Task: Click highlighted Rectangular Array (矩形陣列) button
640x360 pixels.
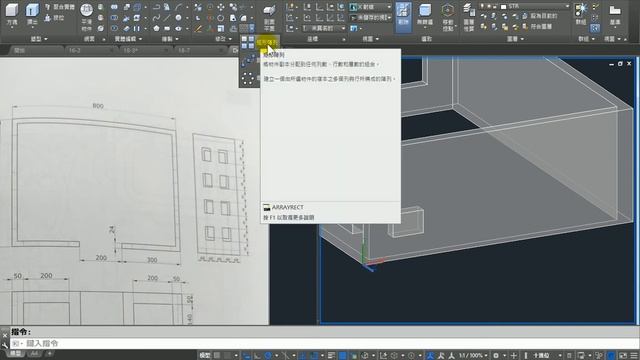Action: [x=267, y=42]
